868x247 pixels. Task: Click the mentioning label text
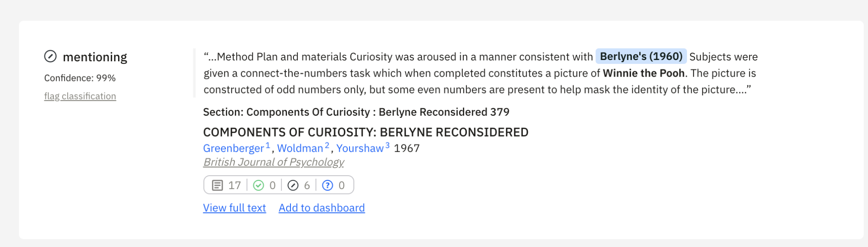[x=95, y=57]
